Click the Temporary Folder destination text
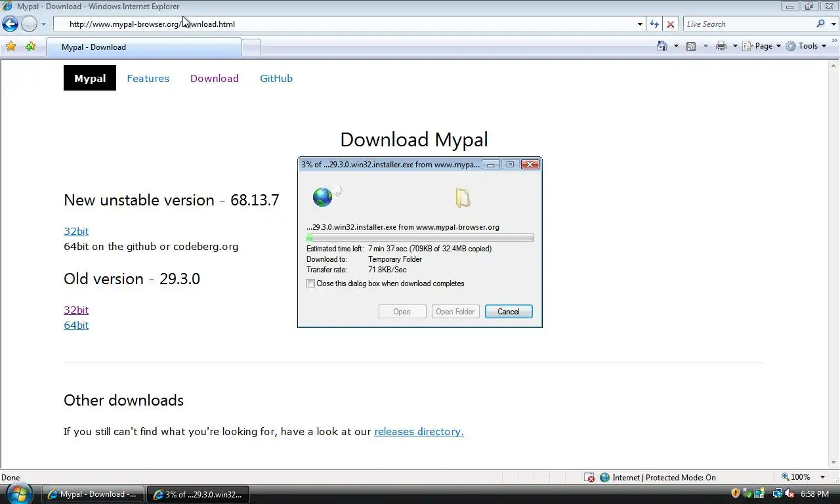Viewport: 840px width, 504px height. 395,259
